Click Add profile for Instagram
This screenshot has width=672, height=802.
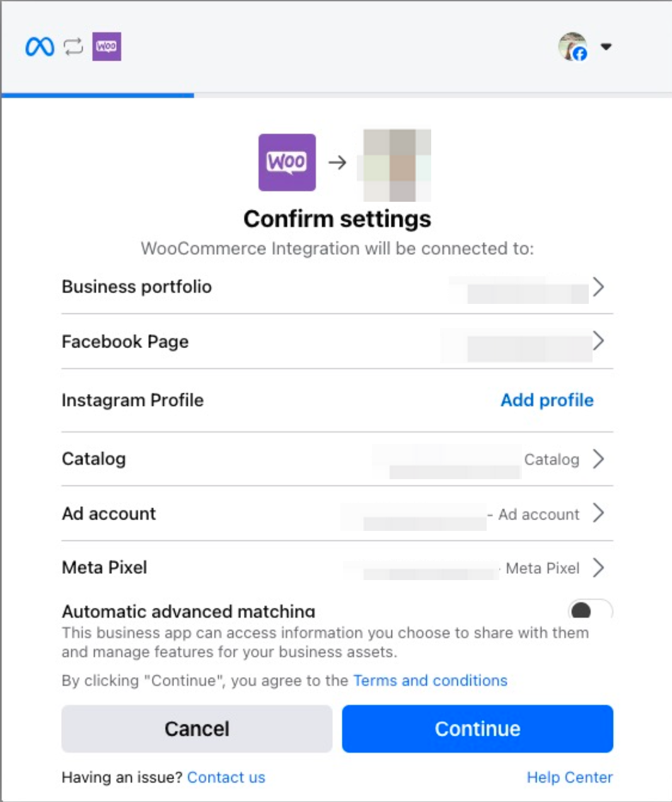[x=547, y=400]
